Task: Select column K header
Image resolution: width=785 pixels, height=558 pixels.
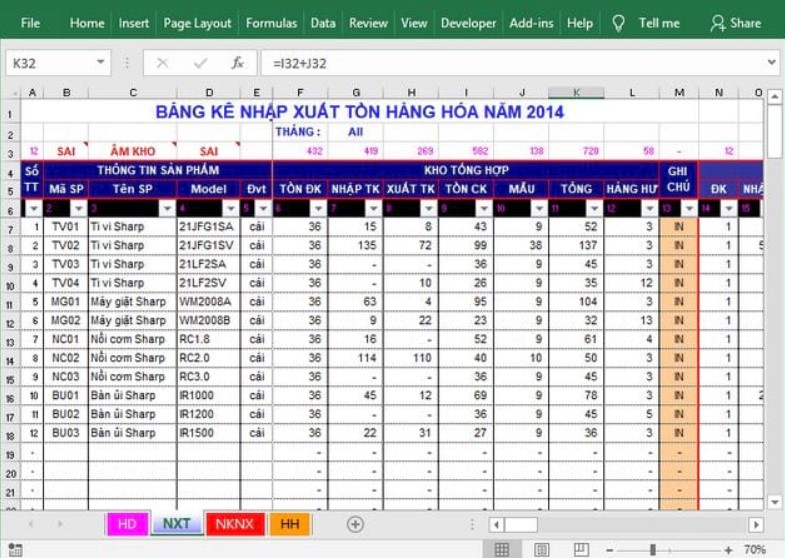Action: tap(576, 93)
